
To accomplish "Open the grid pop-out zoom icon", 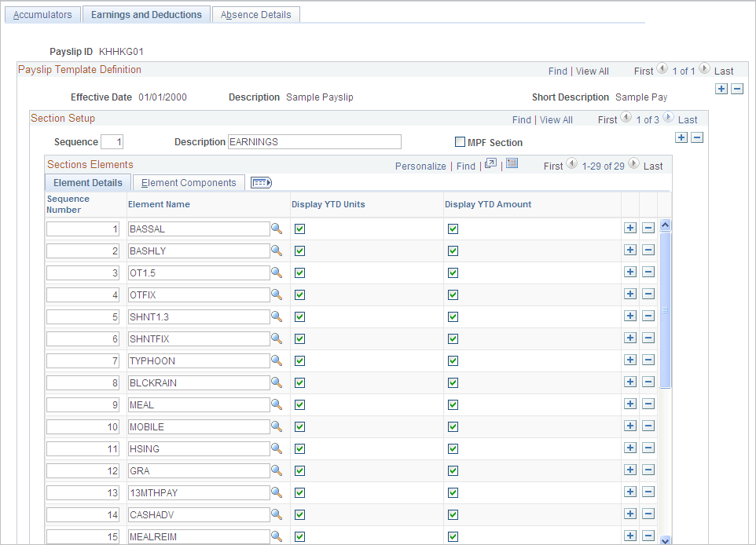I will click(490, 166).
